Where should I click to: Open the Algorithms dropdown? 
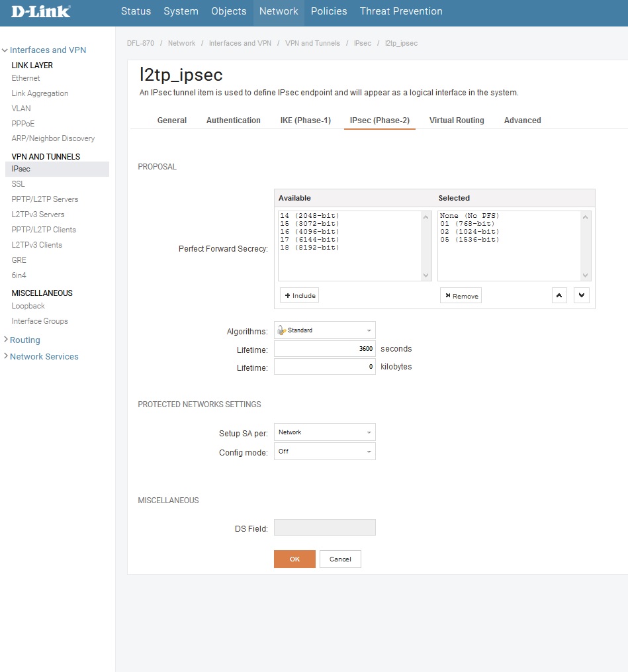coord(324,330)
